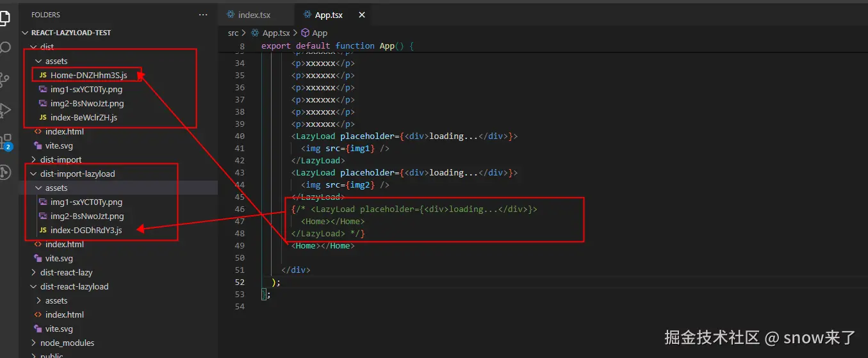The width and height of the screenshot is (868, 358).
Task: Open vite.svg under dist-import-lazyload
Action: (59, 258)
